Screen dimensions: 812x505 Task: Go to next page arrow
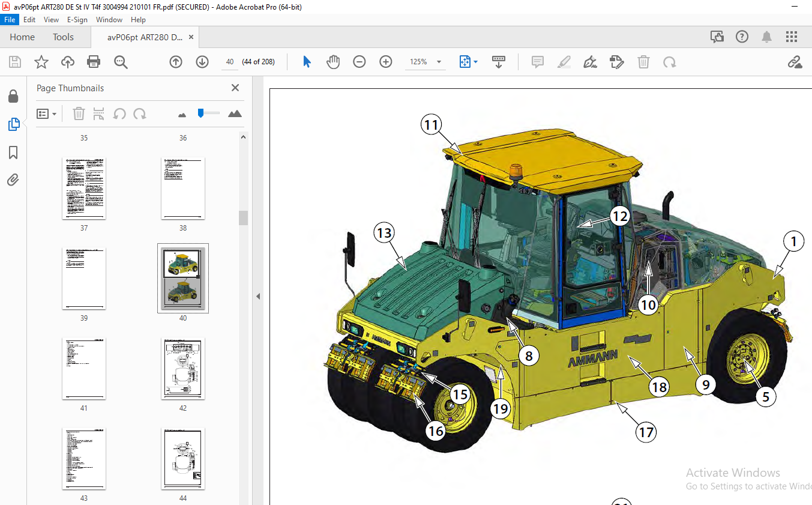pyautogui.click(x=202, y=62)
